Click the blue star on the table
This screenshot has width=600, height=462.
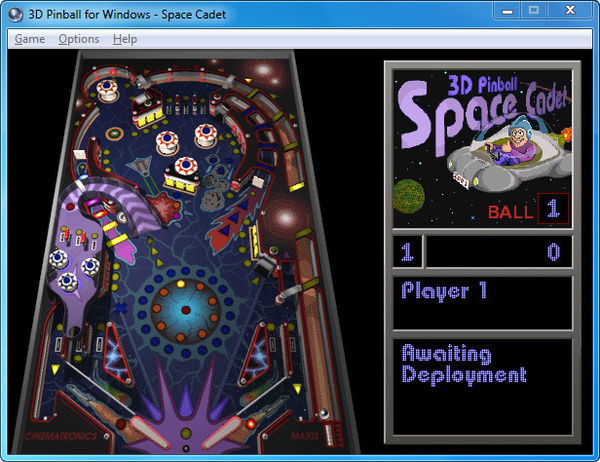coord(121,308)
